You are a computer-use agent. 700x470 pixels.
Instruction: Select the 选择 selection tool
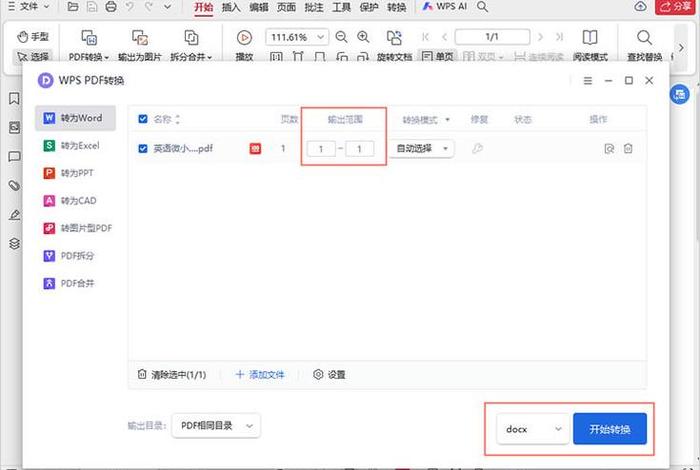33,57
